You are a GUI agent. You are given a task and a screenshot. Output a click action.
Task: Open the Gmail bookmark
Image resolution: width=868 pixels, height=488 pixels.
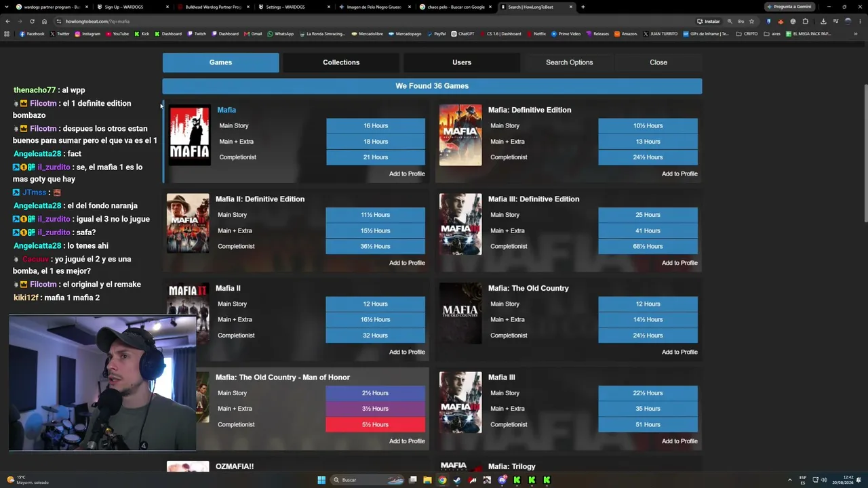point(252,34)
